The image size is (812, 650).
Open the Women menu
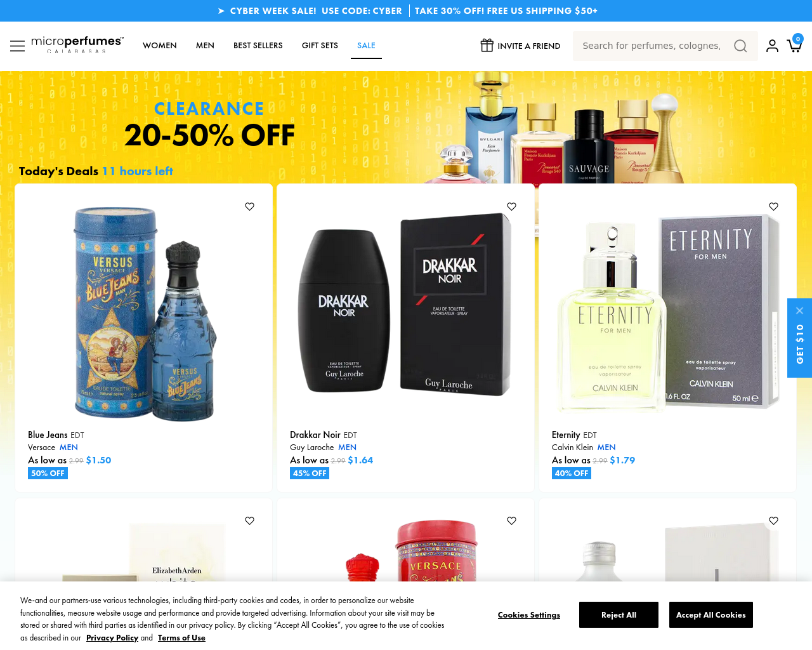160,46
